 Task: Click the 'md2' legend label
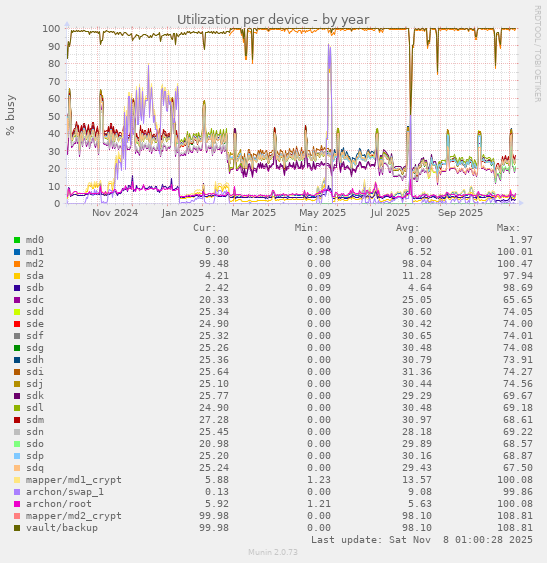click(x=34, y=264)
